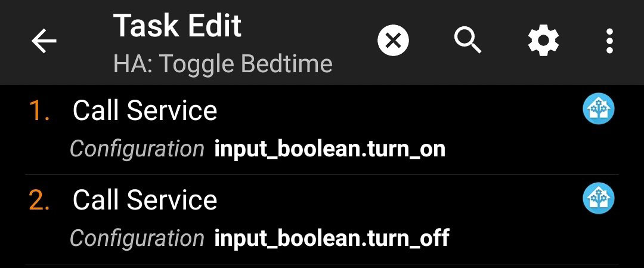644x268 pixels.
Task: Select the orange action number 1
Action: (39, 110)
